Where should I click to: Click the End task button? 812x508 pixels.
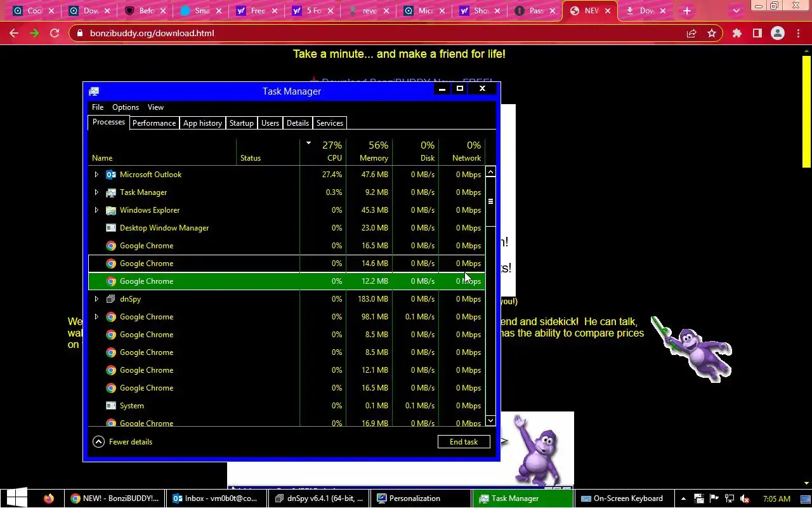464,442
